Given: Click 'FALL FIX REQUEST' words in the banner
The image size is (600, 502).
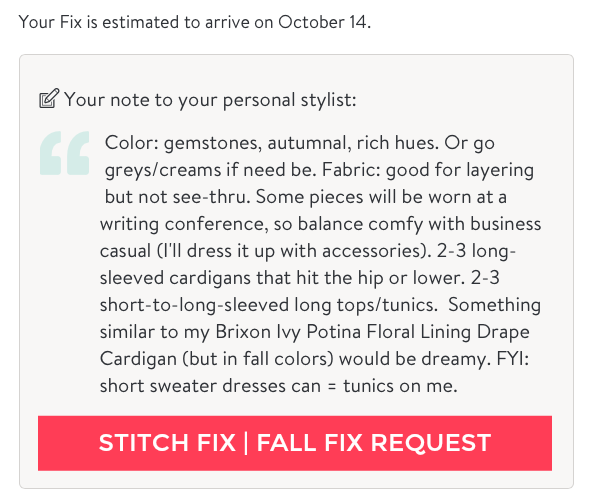Looking at the screenshot, I should click(x=374, y=443).
